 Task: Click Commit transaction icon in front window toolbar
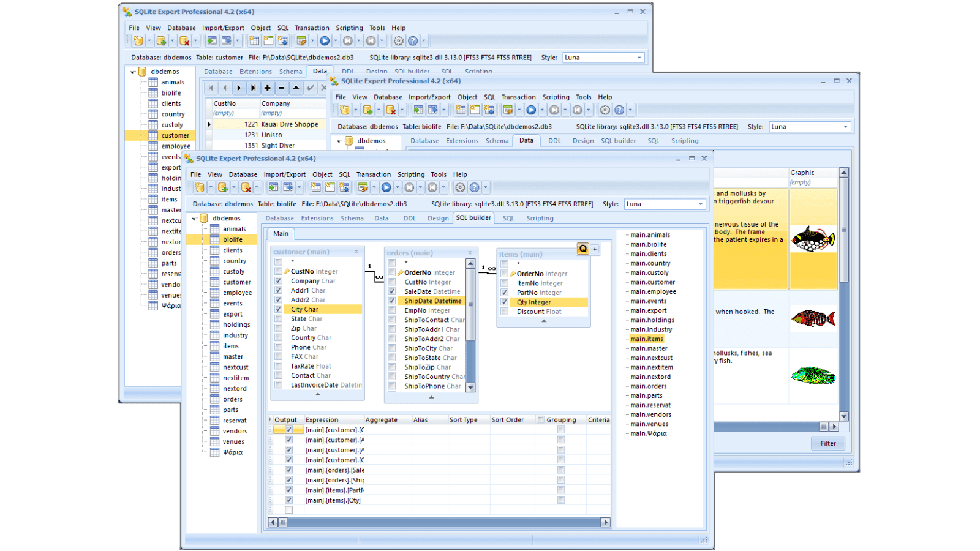409,187
